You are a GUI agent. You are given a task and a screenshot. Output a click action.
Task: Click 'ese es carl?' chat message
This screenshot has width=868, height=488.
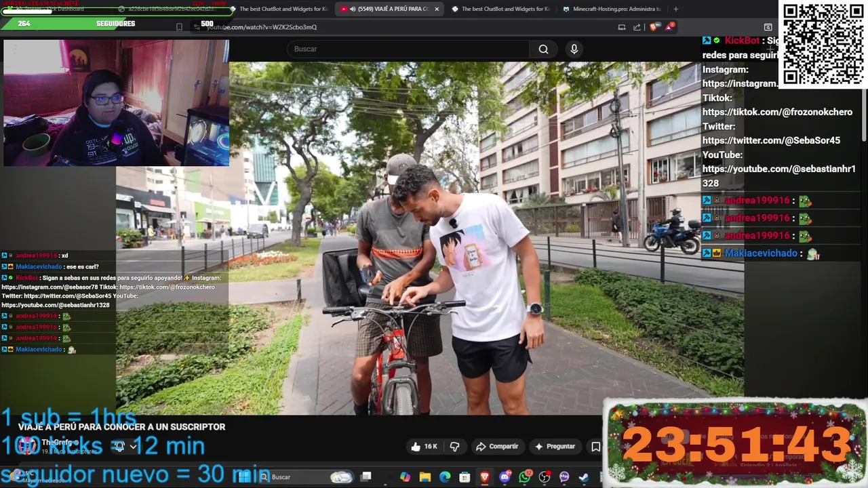click(x=82, y=267)
